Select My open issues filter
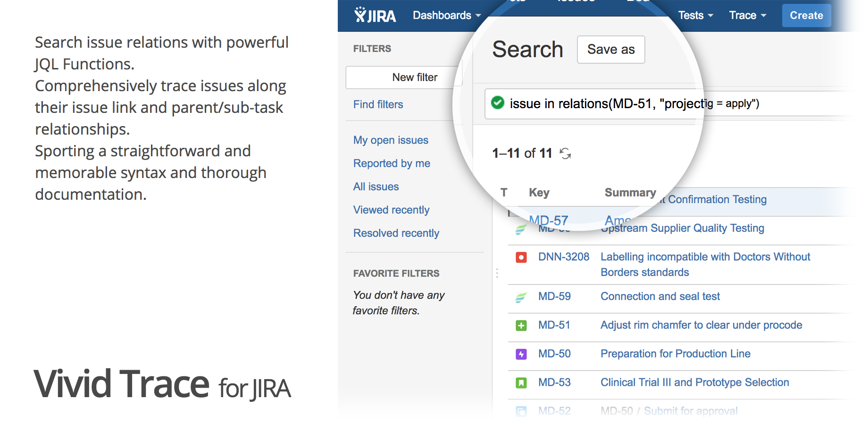 [391, 140]
